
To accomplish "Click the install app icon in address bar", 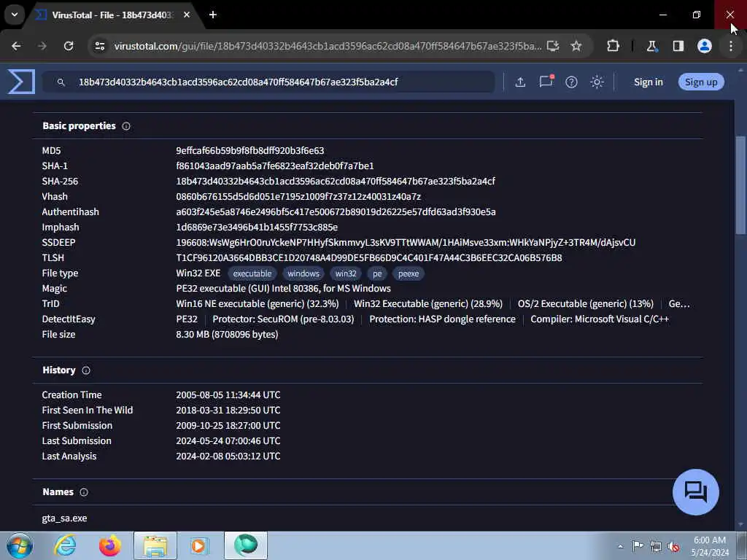I will (x=553, y=46).
